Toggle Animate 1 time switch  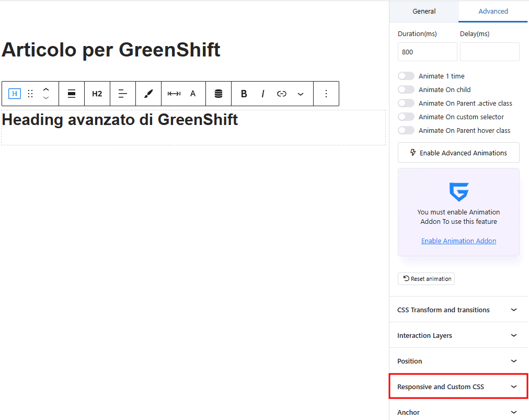[x=406, y=76]
